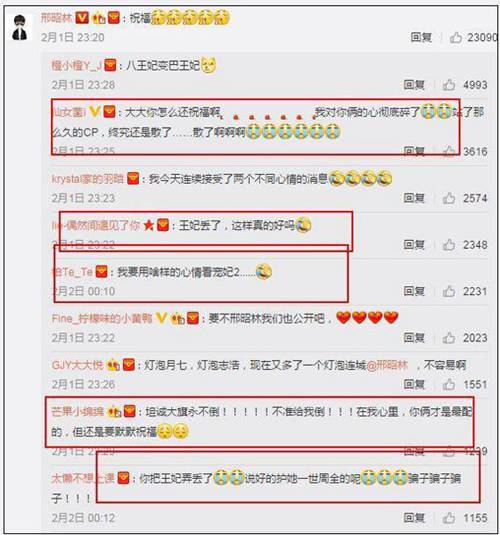Like the comment showing 2348 likes
500x535 pixels.
(x=449, y=244)
